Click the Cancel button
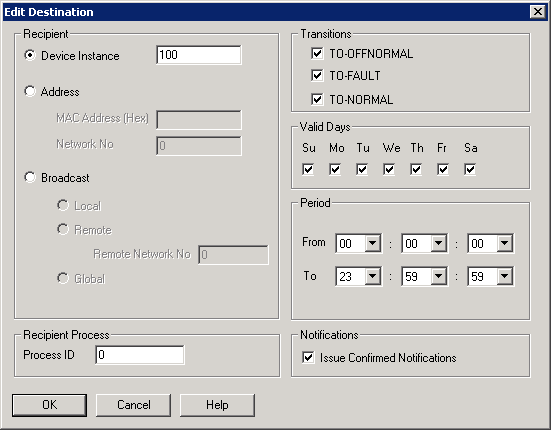 click(x=134, y=405)
